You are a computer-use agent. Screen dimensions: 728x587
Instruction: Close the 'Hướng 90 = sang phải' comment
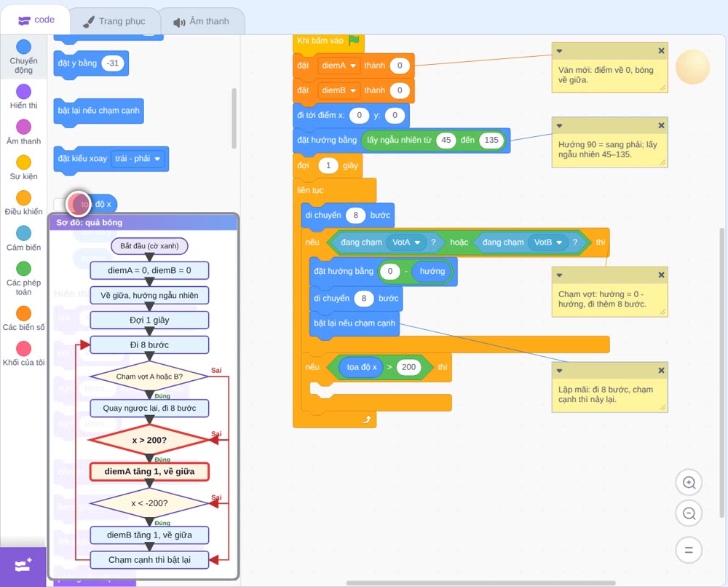[x=661, y=125]
